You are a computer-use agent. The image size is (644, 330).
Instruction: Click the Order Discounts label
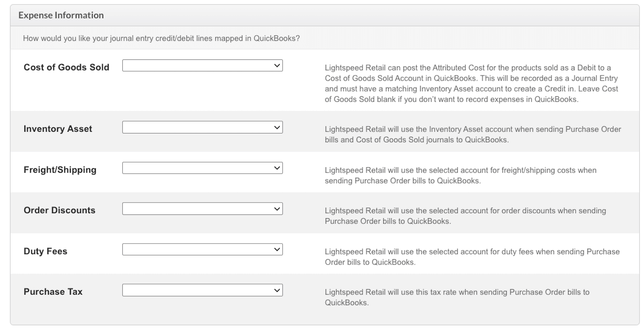tap(59, 210)
